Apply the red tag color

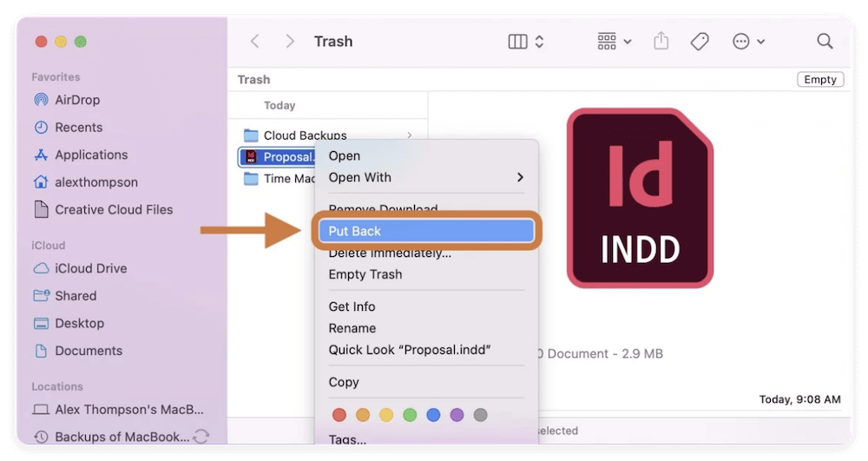tap(339, 414)
